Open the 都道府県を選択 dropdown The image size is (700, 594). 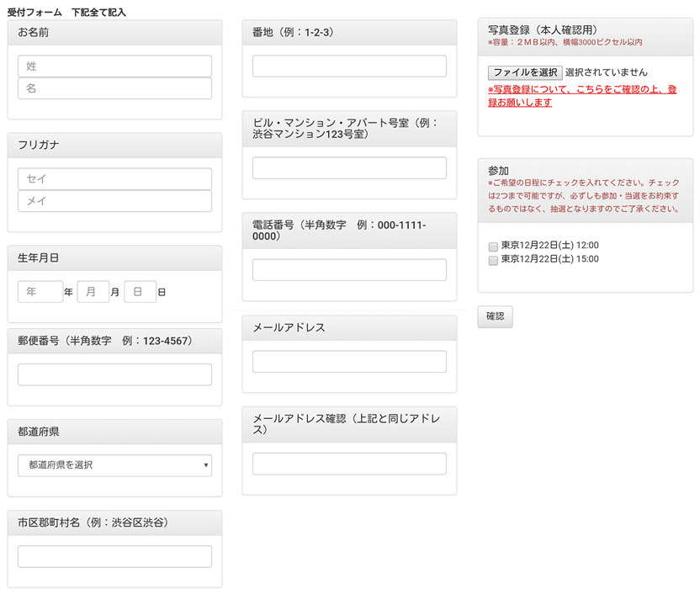point(114,465)
